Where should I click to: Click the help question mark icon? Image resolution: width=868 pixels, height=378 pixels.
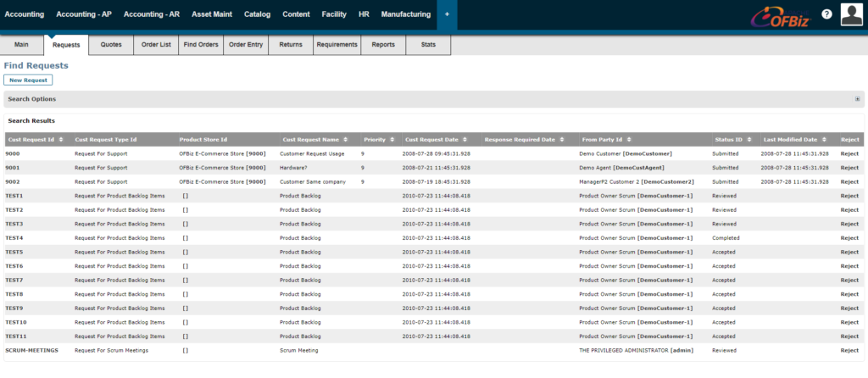(826, 14)
